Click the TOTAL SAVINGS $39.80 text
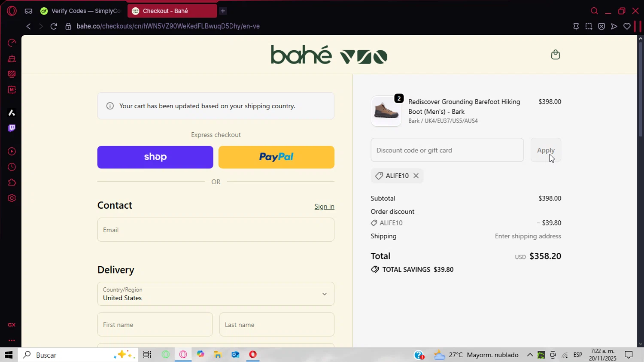Screen dimensions: 644x362 pyautogui.click(x=418, y=270)
